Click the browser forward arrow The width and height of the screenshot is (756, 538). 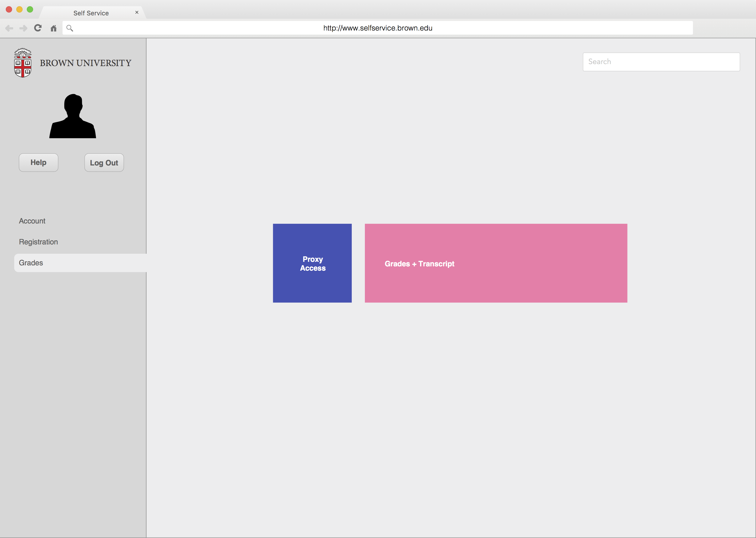(x=23, y=28)
